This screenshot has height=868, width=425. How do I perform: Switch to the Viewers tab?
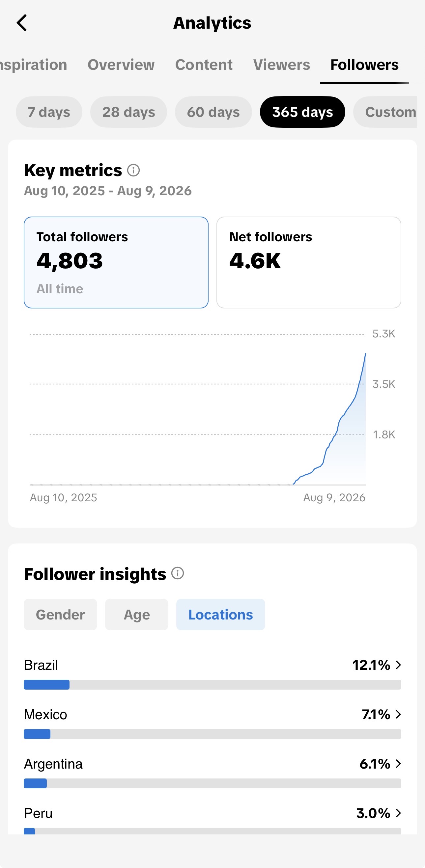point(282,65)
